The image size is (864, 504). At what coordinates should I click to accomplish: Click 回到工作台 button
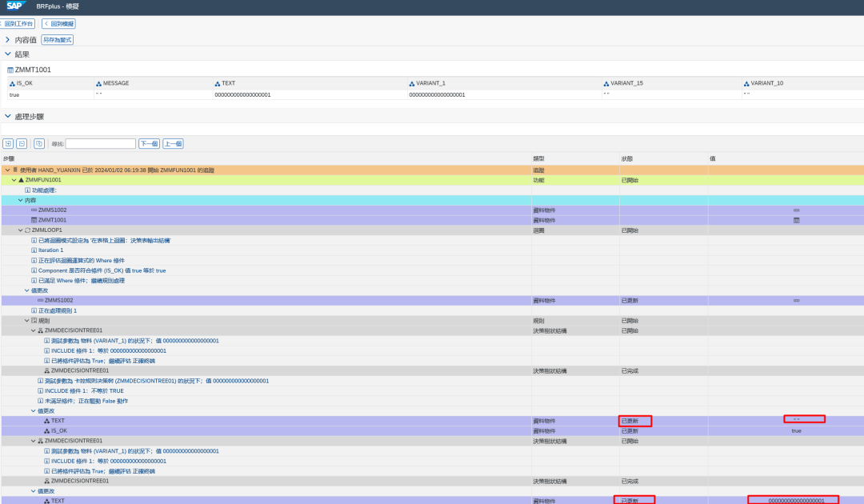pos(17,24)
